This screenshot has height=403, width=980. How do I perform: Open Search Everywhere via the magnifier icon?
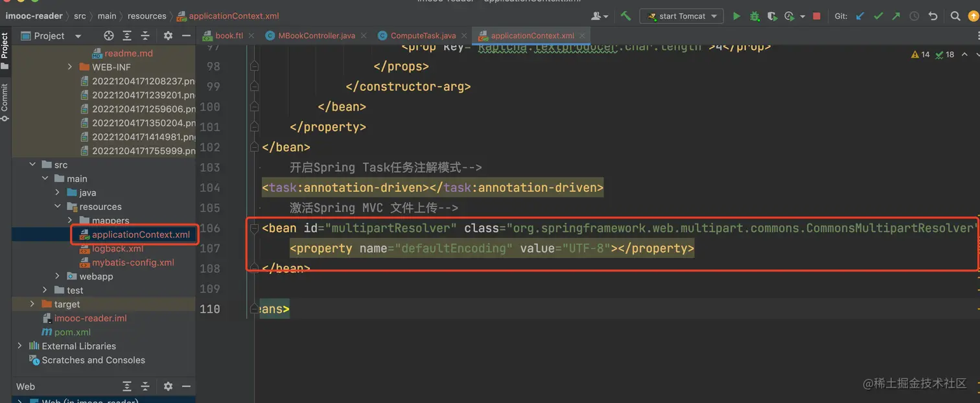[955, 16]
